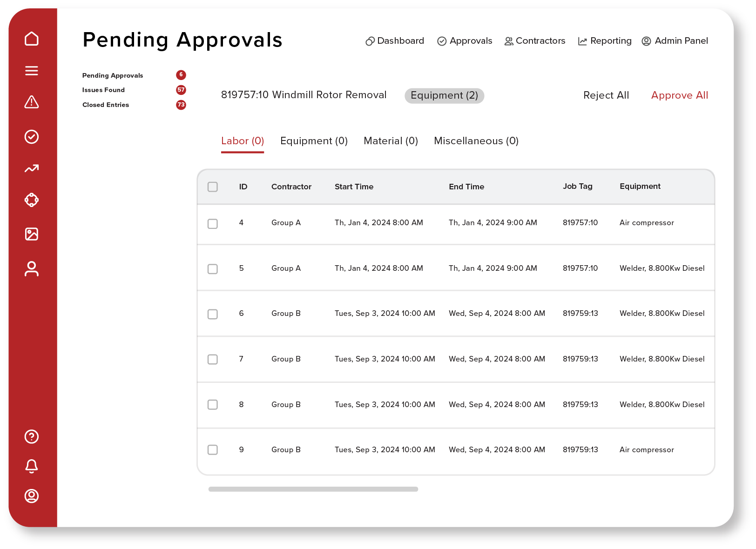Click the horizontal scrollbar below the table
Image resolution: width=756 pixels, height=549 pixels.
pyautogui.click(x=313, y=489)
